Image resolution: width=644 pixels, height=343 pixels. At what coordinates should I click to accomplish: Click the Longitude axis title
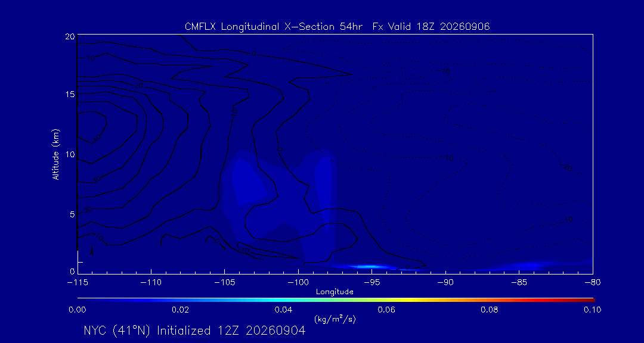(x=335, y=292)
